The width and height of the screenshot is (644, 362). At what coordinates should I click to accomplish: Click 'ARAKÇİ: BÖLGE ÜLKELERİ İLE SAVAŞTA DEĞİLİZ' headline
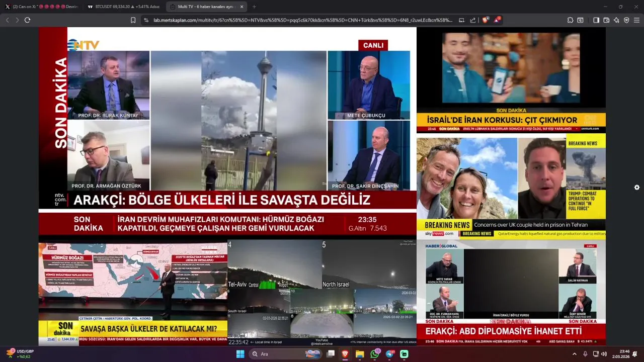pos(222,200)
